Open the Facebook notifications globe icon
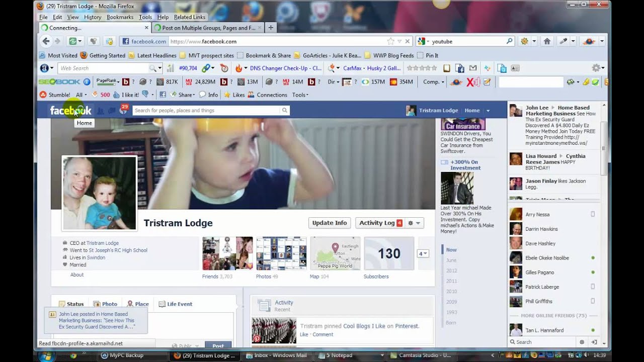This screenshot has height=362, width=644. click(123, 111)
